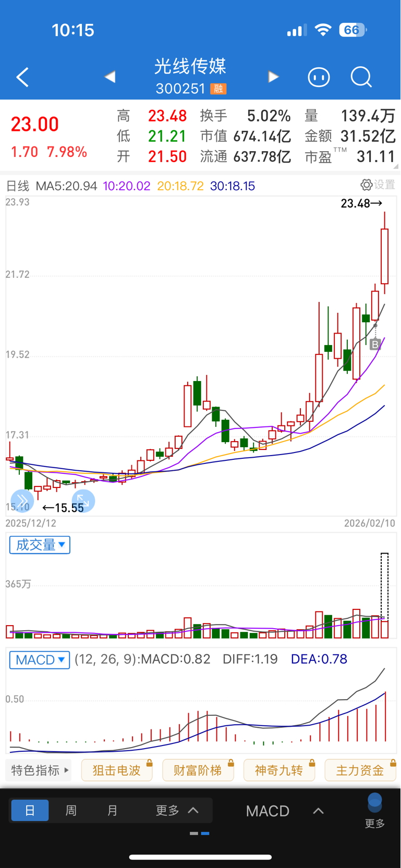Screen dimensions: 401x868
Task: Tap dark blue MA 30:18.15 legend
Action: [233, 186]
